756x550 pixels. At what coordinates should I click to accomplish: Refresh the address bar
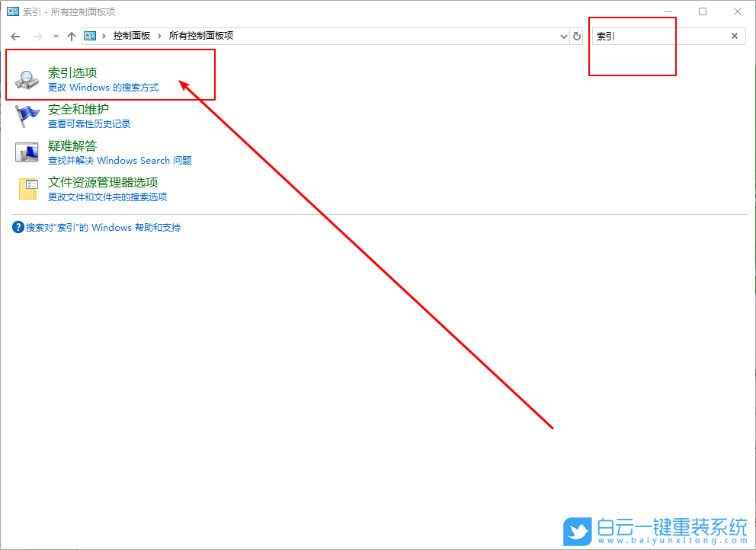click(x=577, y=35)
